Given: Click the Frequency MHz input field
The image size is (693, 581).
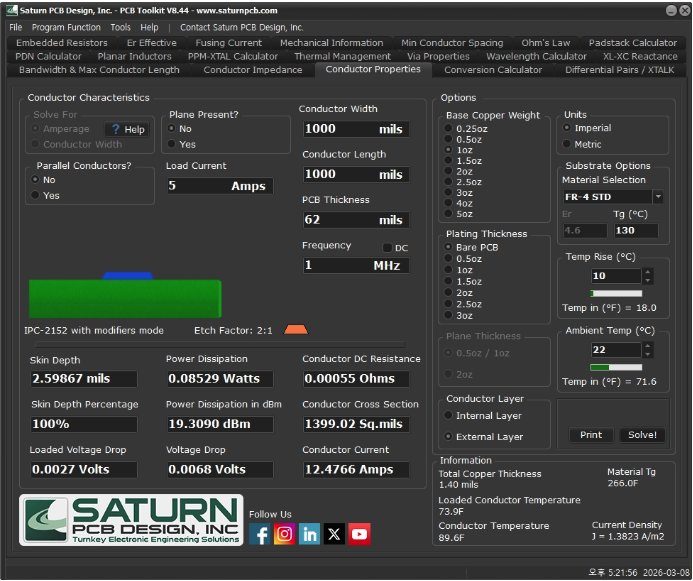Looking at the screenshot, I should [x=356, y=265].
